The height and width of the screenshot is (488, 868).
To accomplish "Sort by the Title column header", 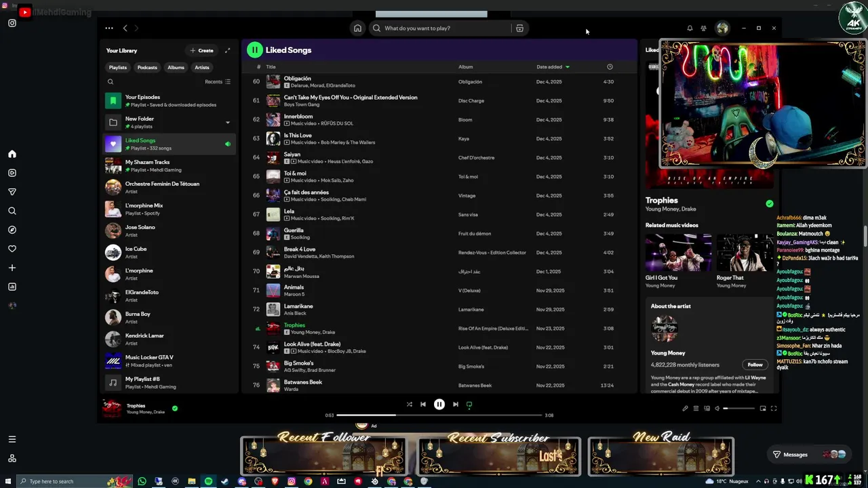I will 271,67.
